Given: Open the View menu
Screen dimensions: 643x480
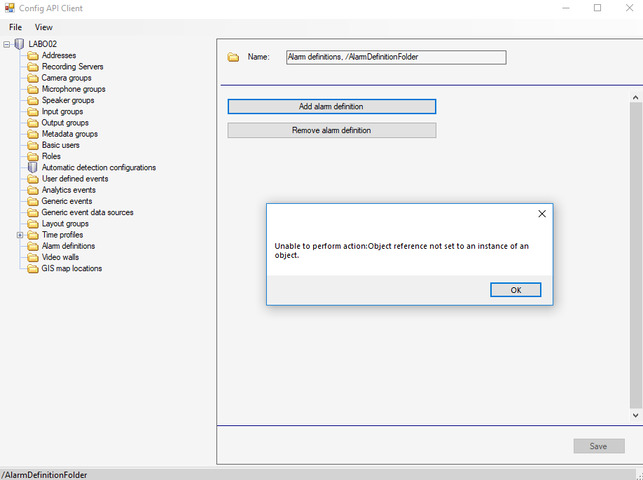Looking at the screenshot, I should (44, 27).
